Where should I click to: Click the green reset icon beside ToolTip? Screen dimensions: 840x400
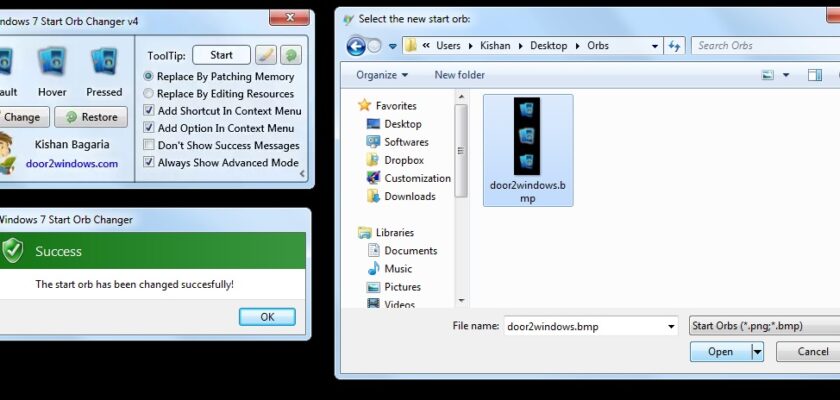(x=290, y=55)
